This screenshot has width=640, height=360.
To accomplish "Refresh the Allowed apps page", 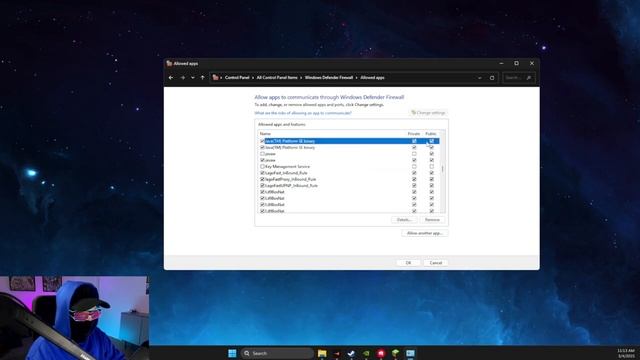I will [x=492, y=78].
